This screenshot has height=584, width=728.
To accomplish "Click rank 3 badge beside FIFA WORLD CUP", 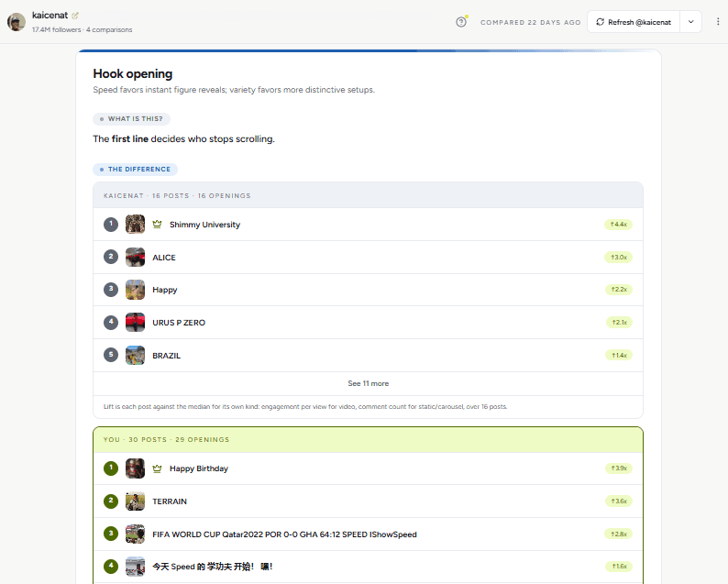I will pos(111,534).
